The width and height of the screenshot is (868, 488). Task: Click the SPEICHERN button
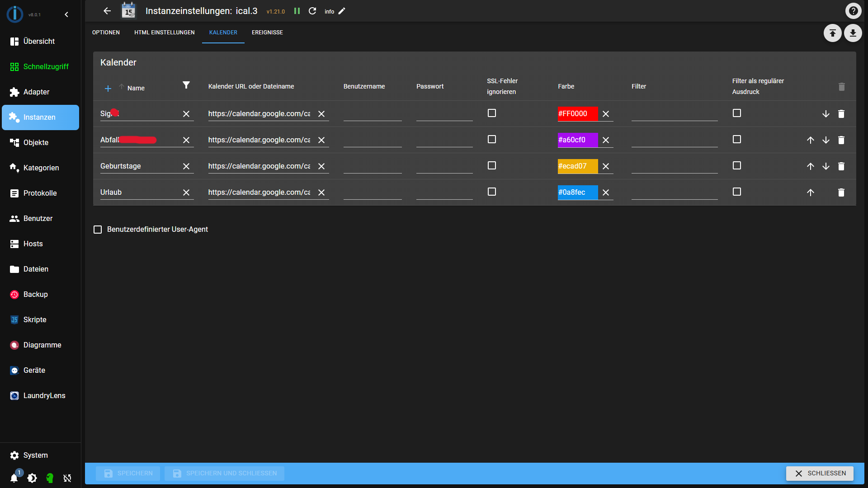(x=128, y=474)
